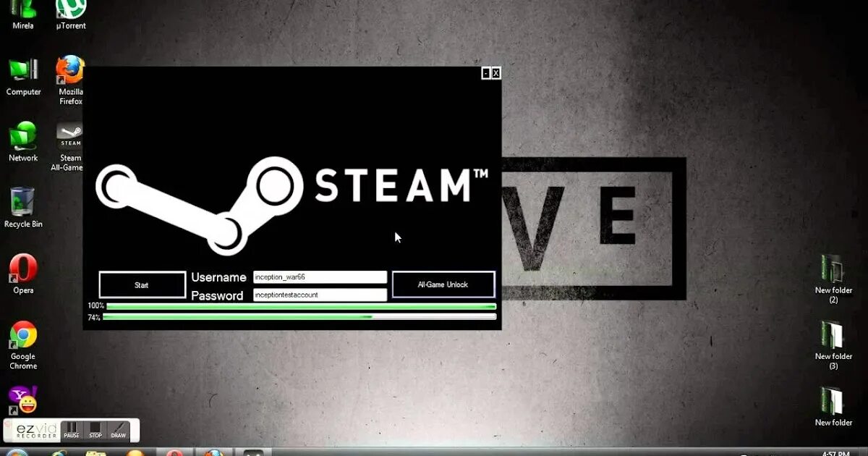Activate the ezvid Draw tool
This screenshot has width=868, height=456.
[x=118, y=430]
